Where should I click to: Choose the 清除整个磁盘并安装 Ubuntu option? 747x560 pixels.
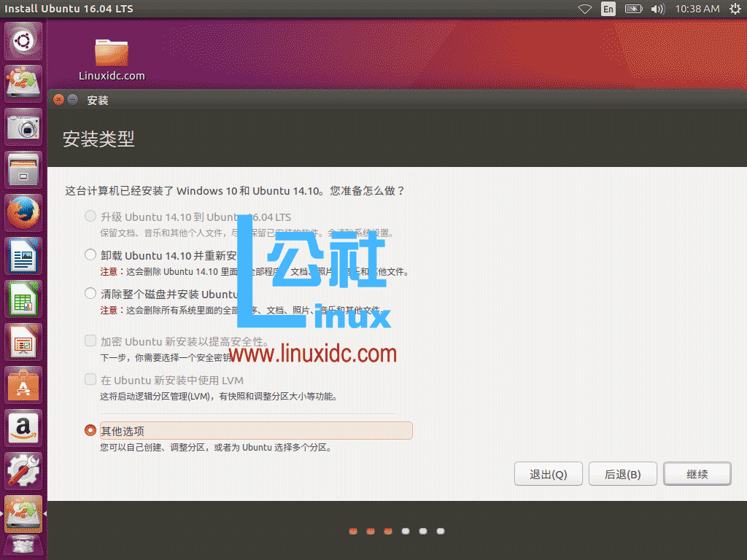click(x=90, y=295)
